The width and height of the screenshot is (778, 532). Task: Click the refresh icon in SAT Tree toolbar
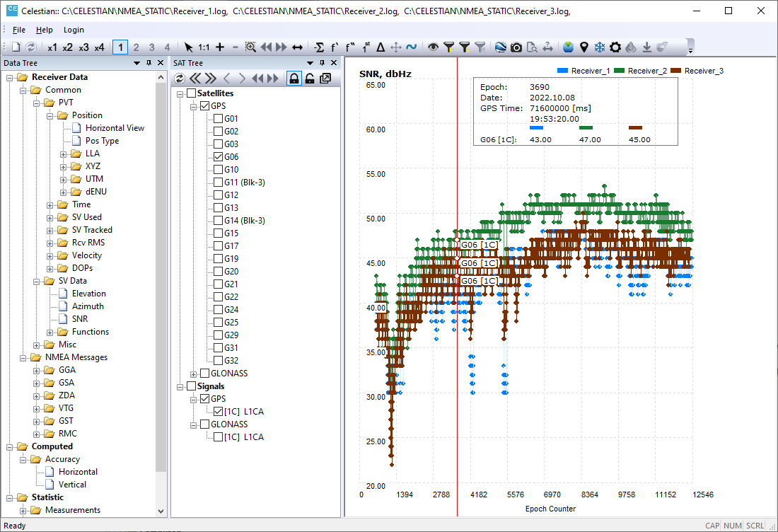[x=180, y=79]
